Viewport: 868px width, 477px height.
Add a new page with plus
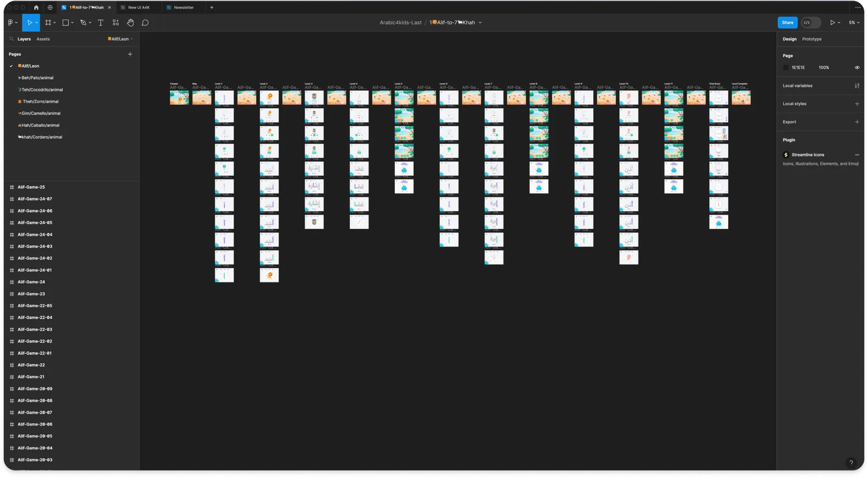(130, 54)
